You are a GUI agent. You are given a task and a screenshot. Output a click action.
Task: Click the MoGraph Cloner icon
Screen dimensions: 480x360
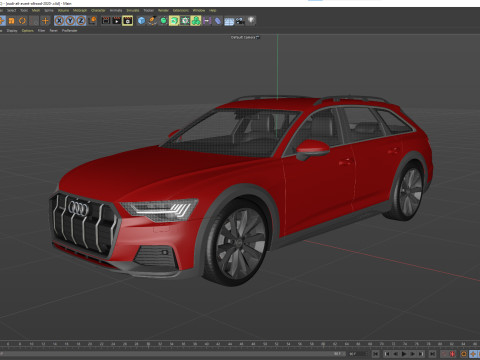(x=185, y=21)
